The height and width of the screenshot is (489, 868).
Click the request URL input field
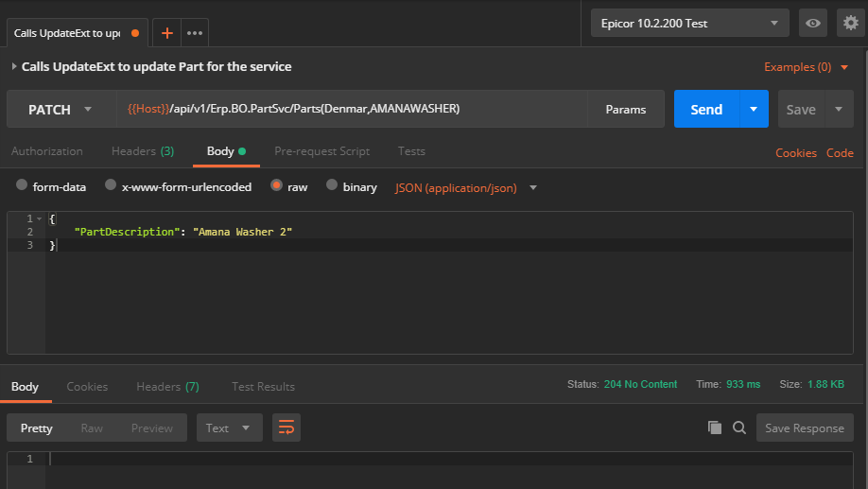[350, 110]
